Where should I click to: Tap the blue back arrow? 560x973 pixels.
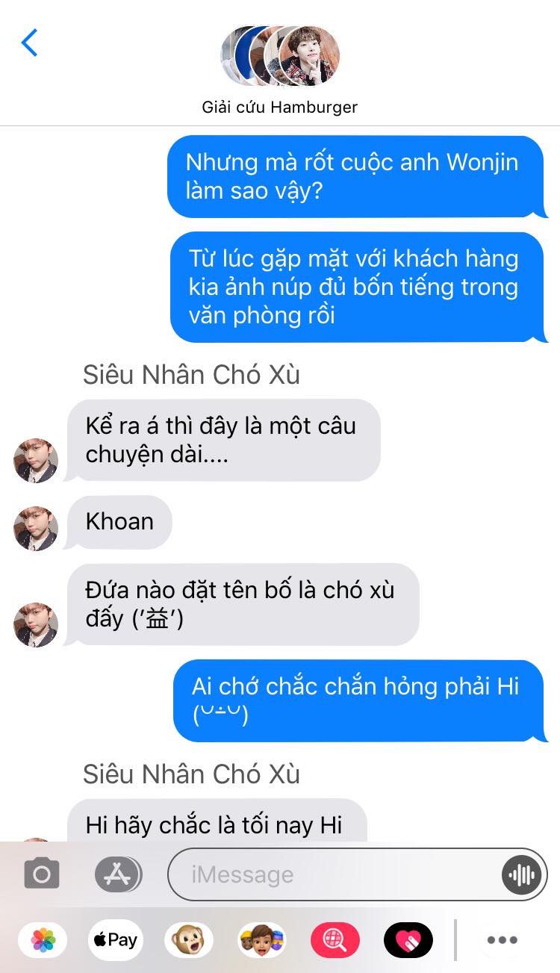click(29, 43)
